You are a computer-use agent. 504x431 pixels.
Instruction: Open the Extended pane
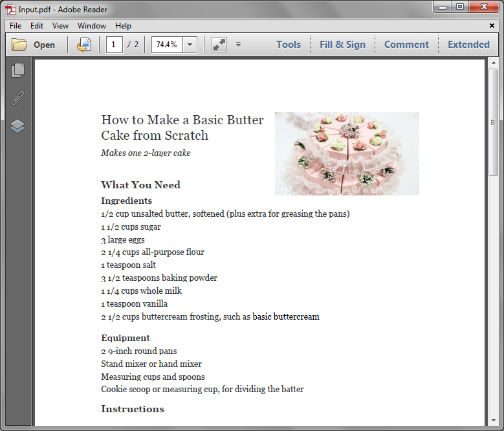(x=468, y=45)
